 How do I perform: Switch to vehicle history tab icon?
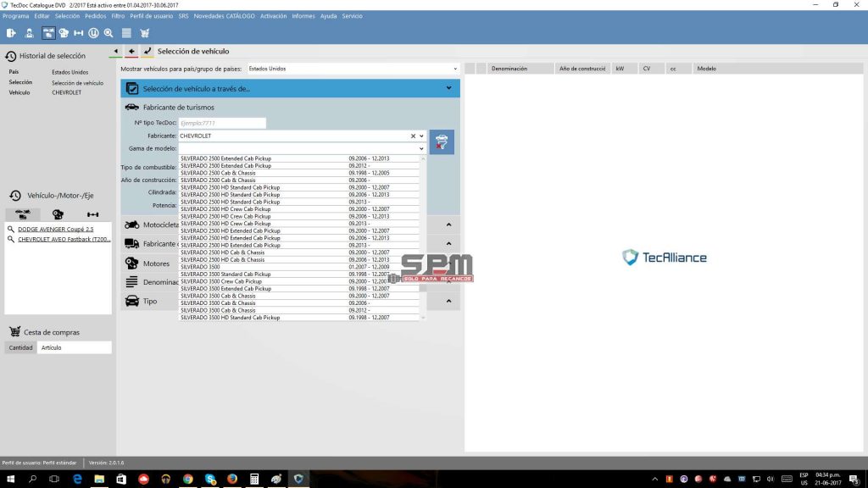[x=23, y=214]
